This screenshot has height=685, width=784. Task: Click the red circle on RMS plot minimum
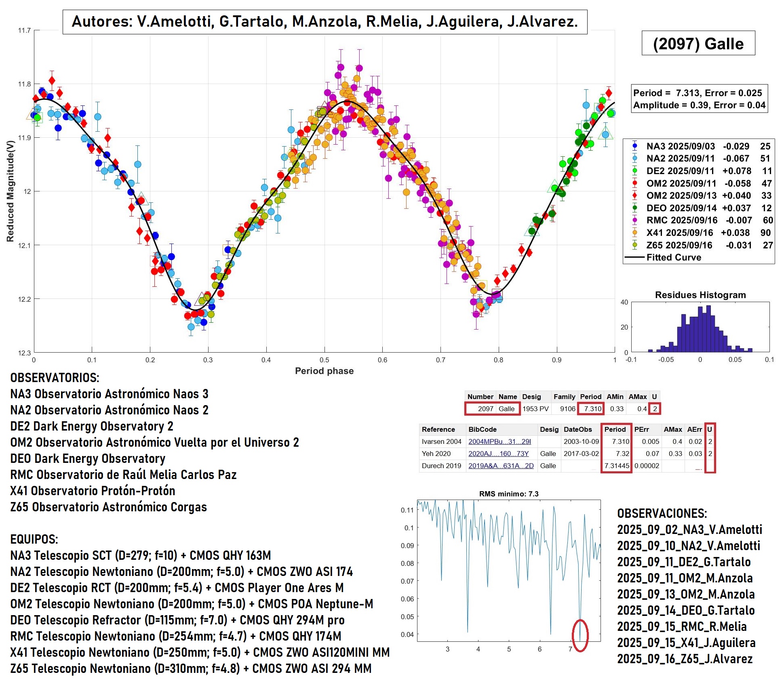(580, 635)
